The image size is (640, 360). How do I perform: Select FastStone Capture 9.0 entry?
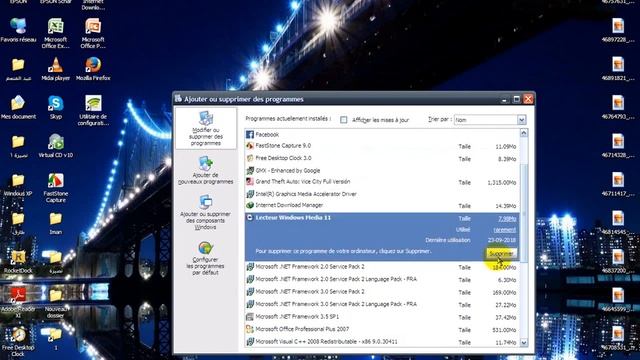pos(382,146)
